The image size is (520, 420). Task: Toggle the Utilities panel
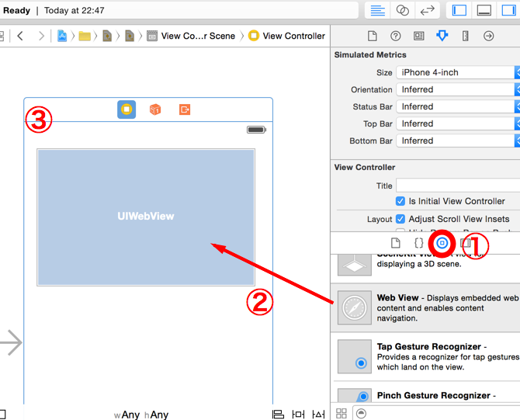tap(508, 11)
